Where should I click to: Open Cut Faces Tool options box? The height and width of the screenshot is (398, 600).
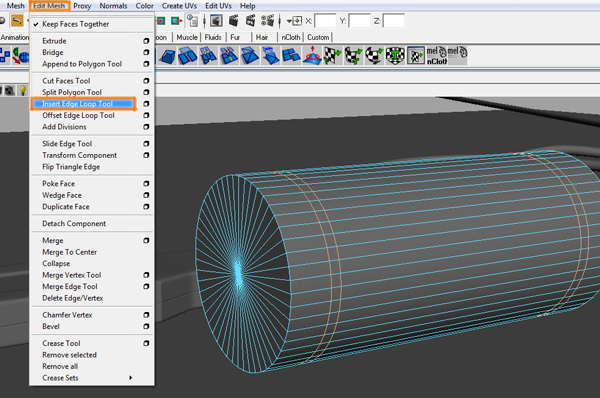pos(146,81)
